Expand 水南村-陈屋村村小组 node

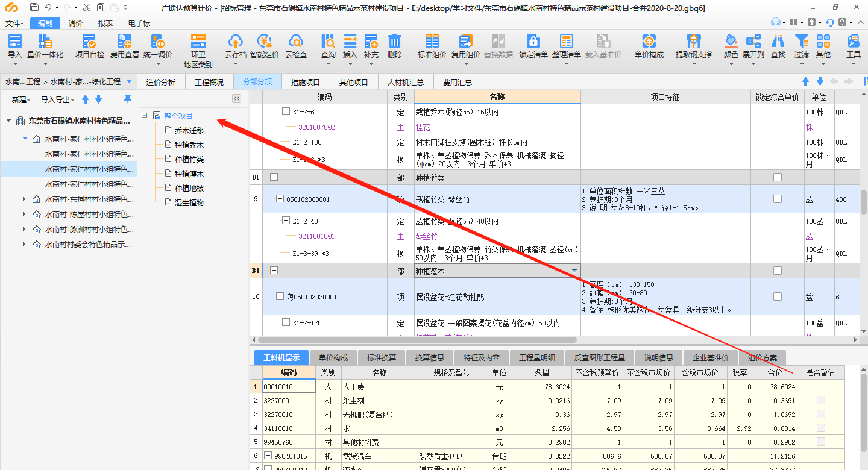coord(24,214)
